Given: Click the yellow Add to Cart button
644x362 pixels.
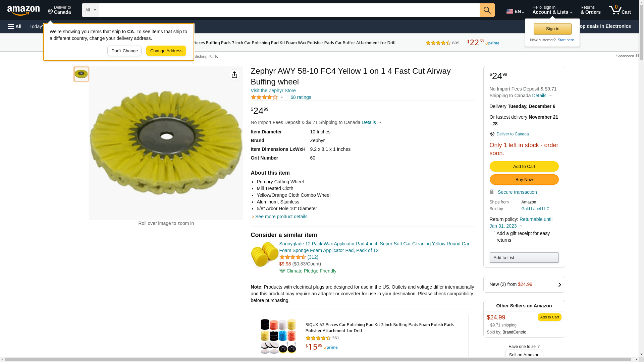Looking at the screenshot, I should tap(524, 167).
